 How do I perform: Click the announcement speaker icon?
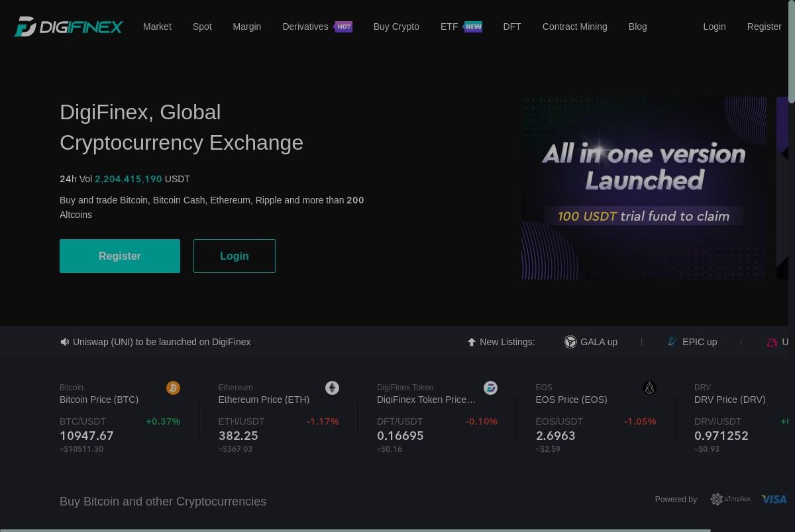(x=64, y=342)
